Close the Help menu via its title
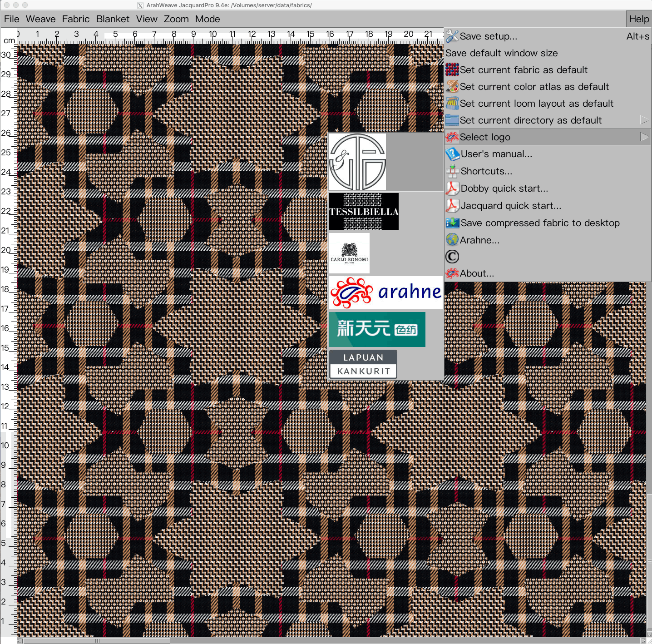652x644 pixels. (639, 19)
